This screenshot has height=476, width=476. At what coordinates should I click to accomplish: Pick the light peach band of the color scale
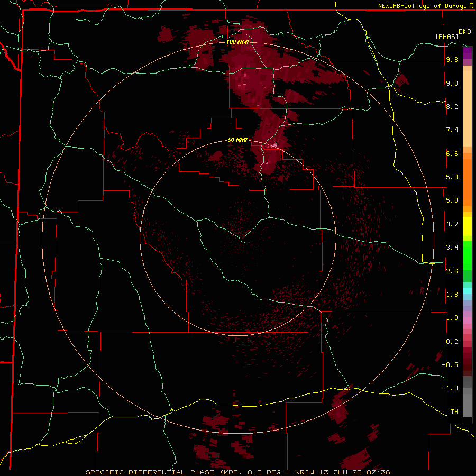pyautogui.click(x=467, y=109)
